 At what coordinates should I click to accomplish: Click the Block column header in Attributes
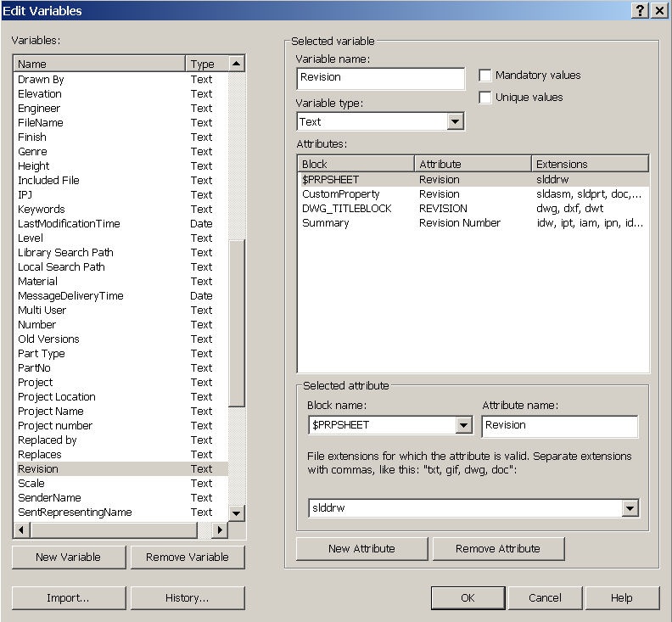pyautogui.click(x=356, y=164)
